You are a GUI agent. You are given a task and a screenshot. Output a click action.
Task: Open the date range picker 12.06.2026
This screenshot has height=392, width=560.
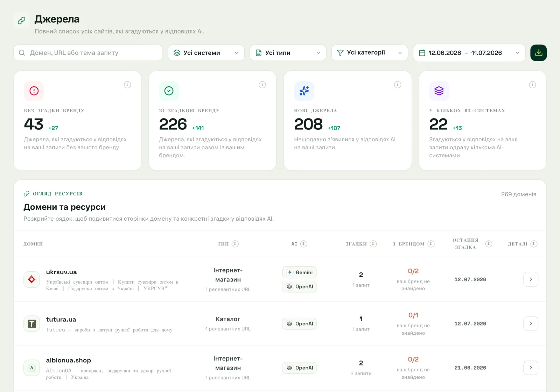(469, 53)
